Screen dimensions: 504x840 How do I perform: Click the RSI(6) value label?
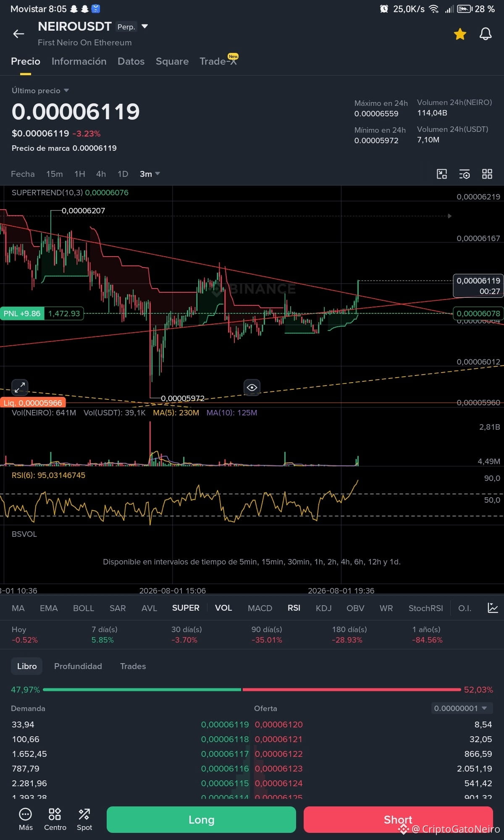(48, 475)
